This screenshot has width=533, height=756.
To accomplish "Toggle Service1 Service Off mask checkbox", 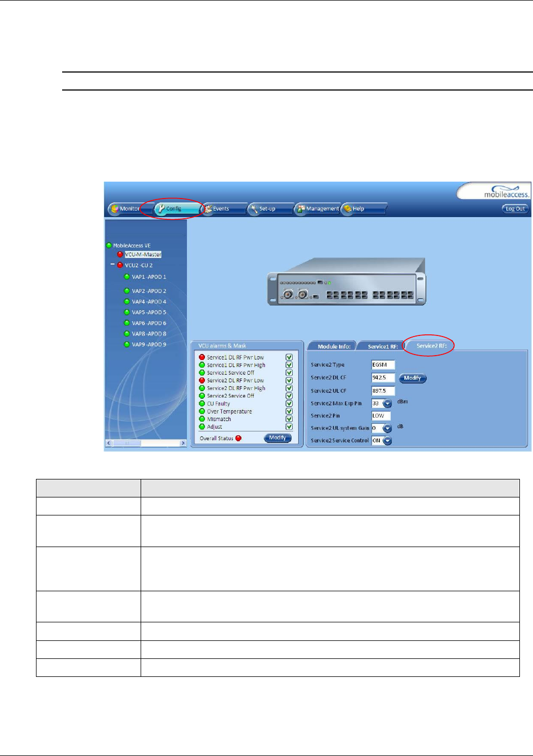I will pos(289,373).
